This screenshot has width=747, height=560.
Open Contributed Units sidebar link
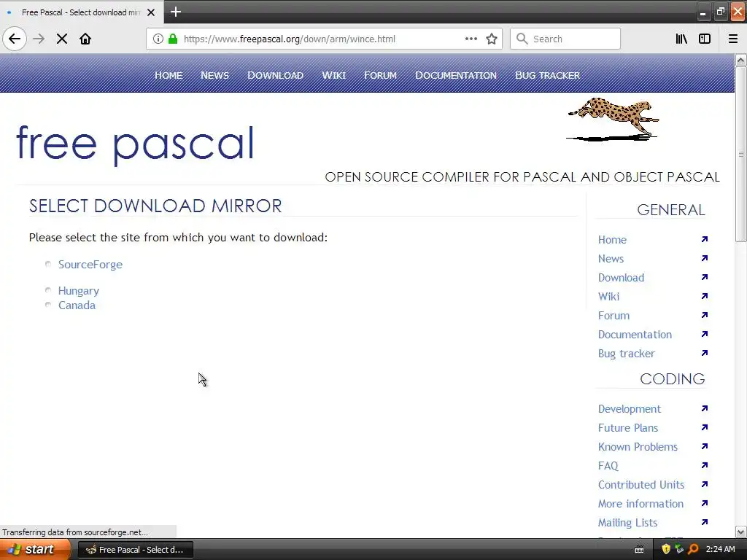click(x=640, y=485)
